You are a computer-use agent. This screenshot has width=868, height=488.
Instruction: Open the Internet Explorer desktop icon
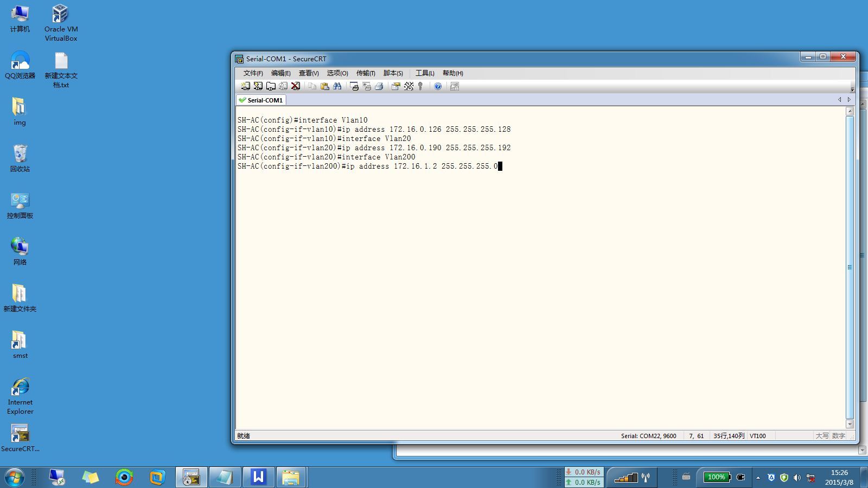(x=20, y=396)
